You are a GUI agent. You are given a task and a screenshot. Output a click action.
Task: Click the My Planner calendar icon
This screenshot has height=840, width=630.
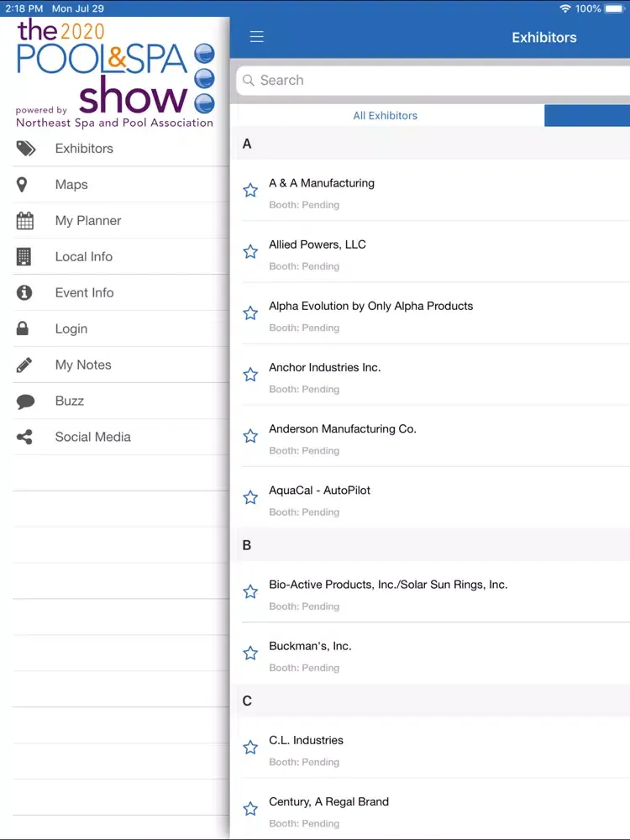[x=24, y=221]
